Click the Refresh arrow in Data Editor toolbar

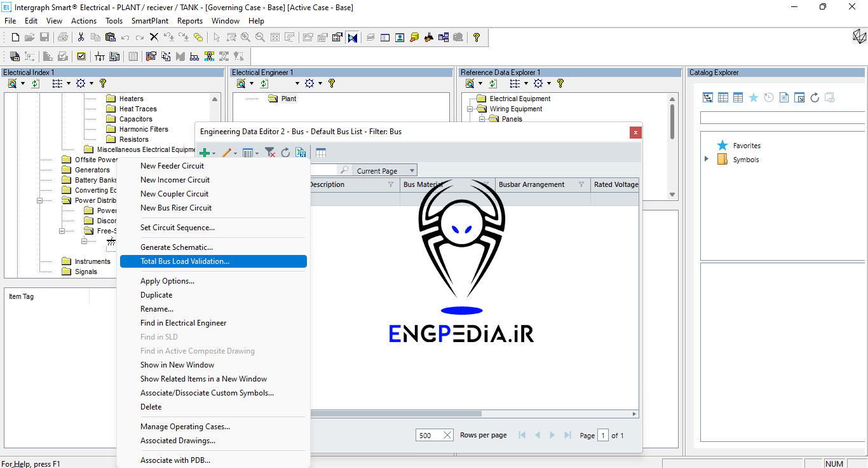pos(285,153)
